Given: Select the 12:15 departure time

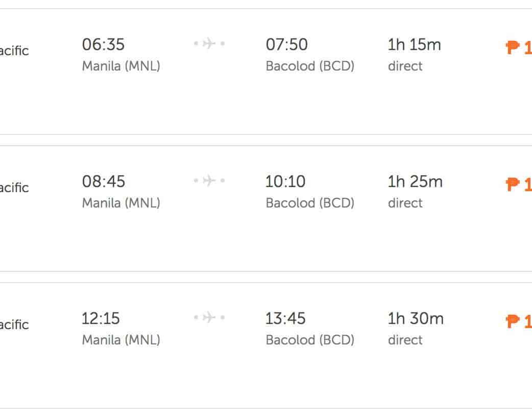Looking at the screenshot, I should point(101,318).
